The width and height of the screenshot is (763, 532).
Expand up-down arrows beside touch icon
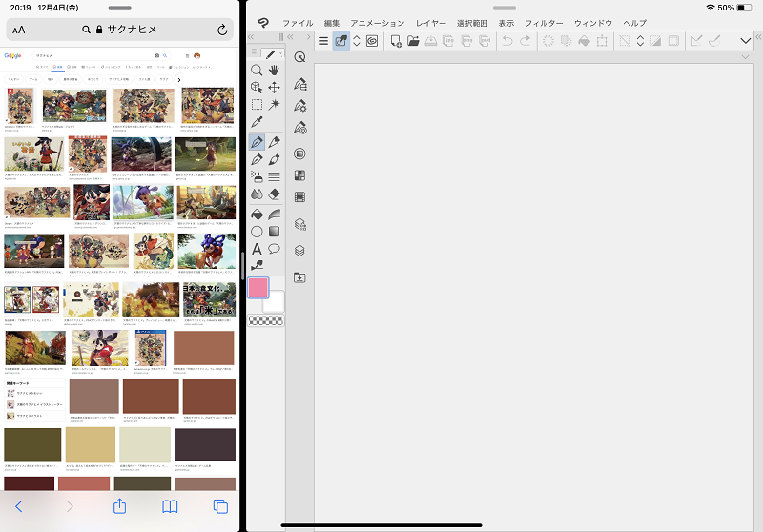(356, 41)
